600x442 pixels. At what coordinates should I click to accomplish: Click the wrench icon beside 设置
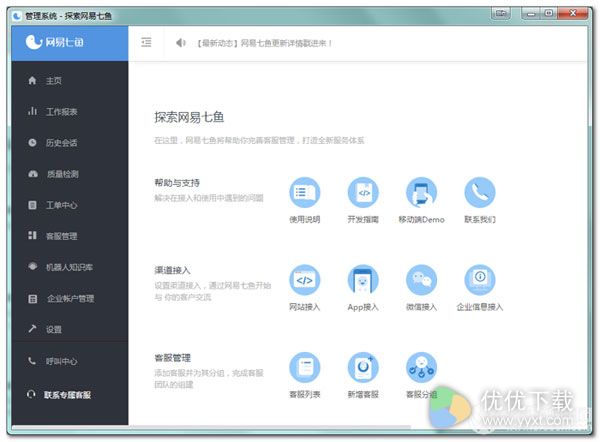coord(32,328)
